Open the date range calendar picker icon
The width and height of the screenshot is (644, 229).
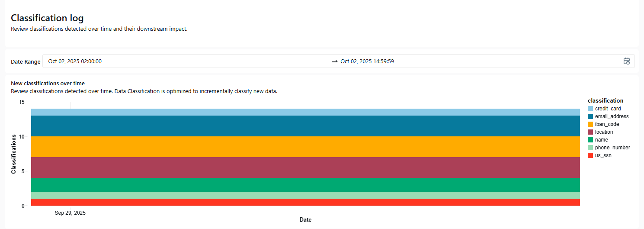[x=626, y=61]
